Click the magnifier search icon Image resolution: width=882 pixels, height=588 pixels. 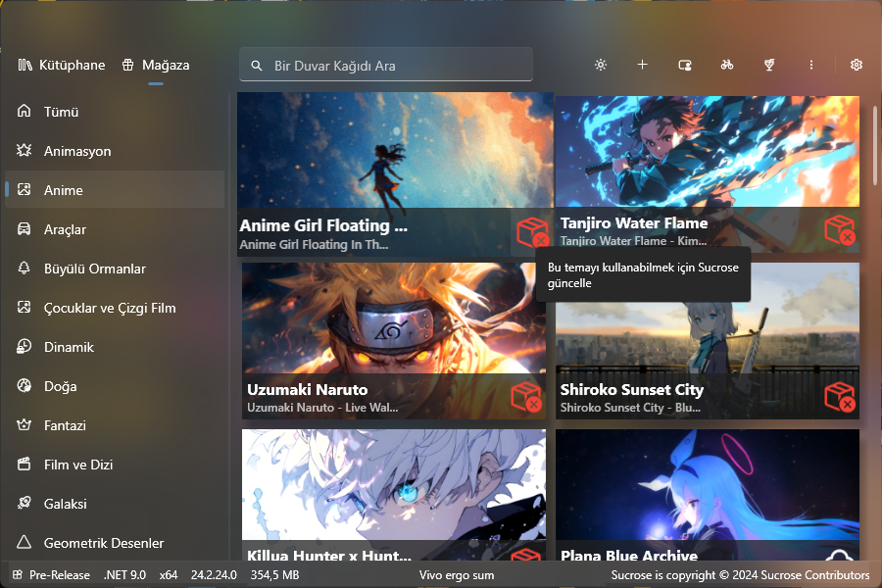257,66
